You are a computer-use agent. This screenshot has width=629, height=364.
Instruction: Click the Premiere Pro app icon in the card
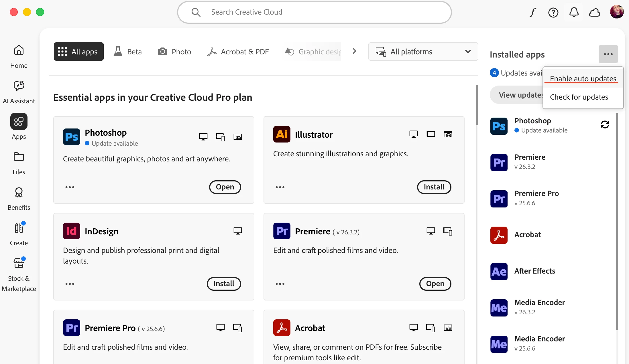72,328
